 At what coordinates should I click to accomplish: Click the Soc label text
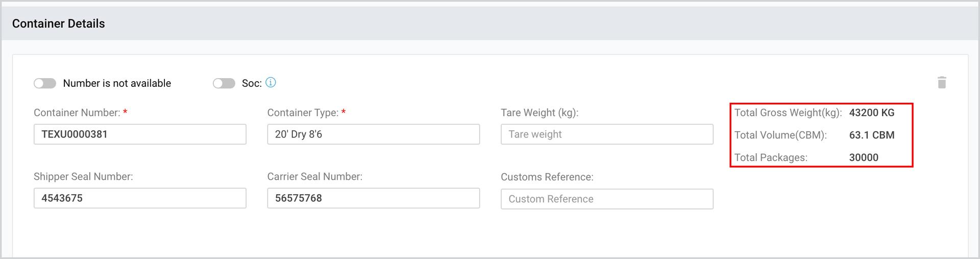pyautogui.click(x=252, y=83)
